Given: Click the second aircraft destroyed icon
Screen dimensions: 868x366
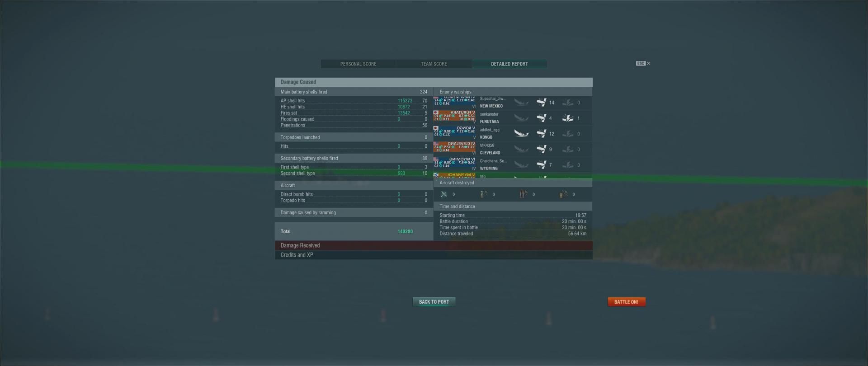Looking at the screenshot, I should [x=483, y=194].
